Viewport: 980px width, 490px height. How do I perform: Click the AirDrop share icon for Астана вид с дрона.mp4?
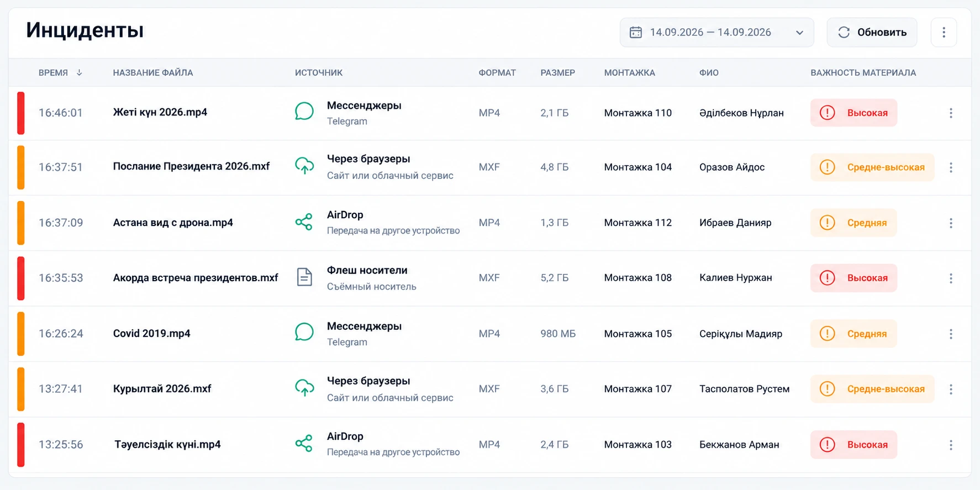[304, 222]
